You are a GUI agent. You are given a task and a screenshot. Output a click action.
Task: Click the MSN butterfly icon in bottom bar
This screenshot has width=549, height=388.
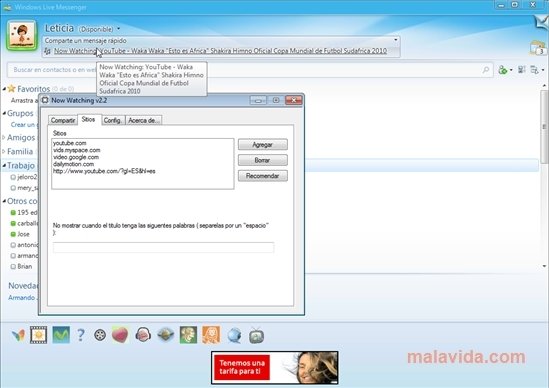click(18, 335)
